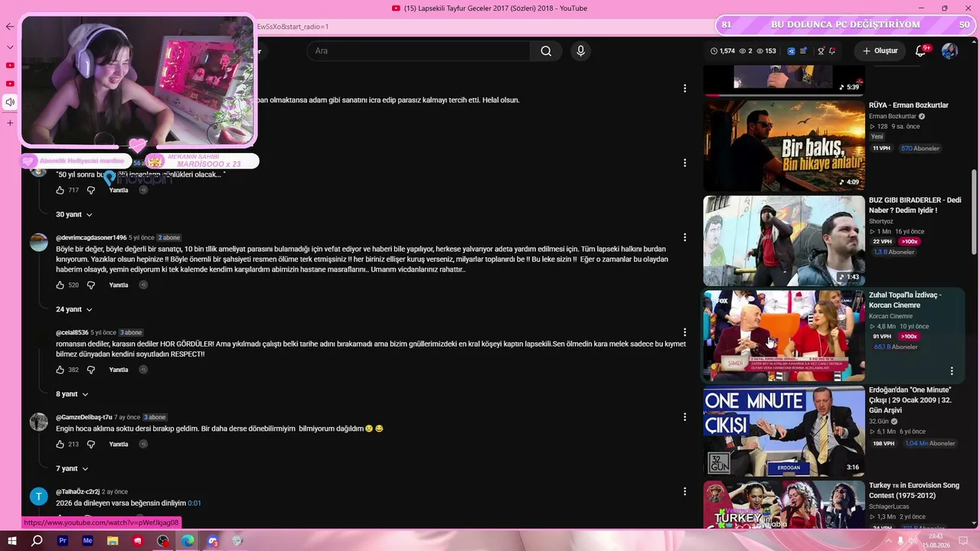Open the YouTube notifications bell
This screenshot has width=980, height=551.
click(921, 51)
